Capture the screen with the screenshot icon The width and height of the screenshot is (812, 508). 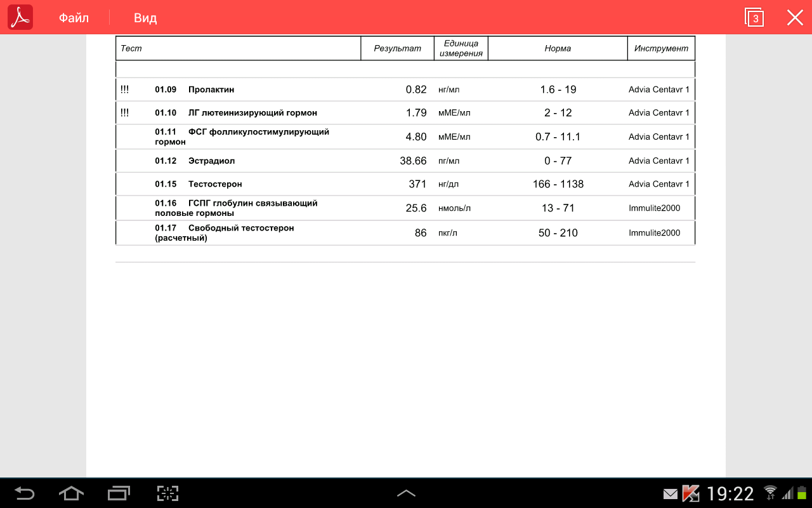pyautogui.click(x=167, y=493)
